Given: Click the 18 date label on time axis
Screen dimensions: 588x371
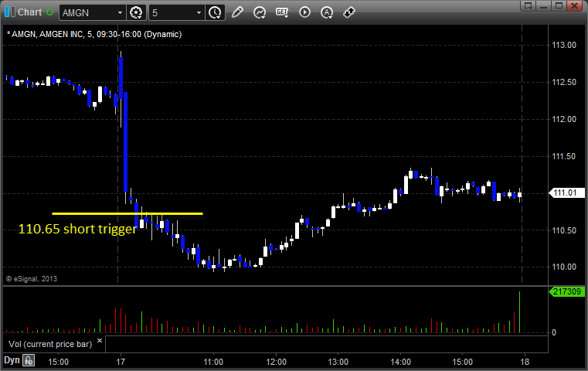Looking at the screenshot, I should coord(525,362).
